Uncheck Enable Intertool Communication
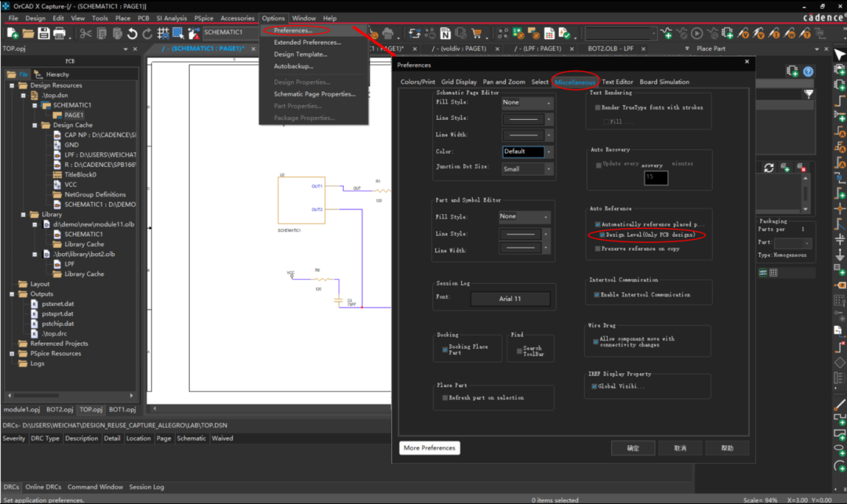 tap(598, 295)
